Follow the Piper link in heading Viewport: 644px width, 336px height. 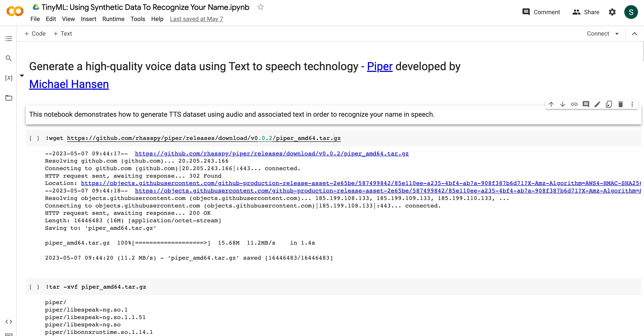click(379, 66)
